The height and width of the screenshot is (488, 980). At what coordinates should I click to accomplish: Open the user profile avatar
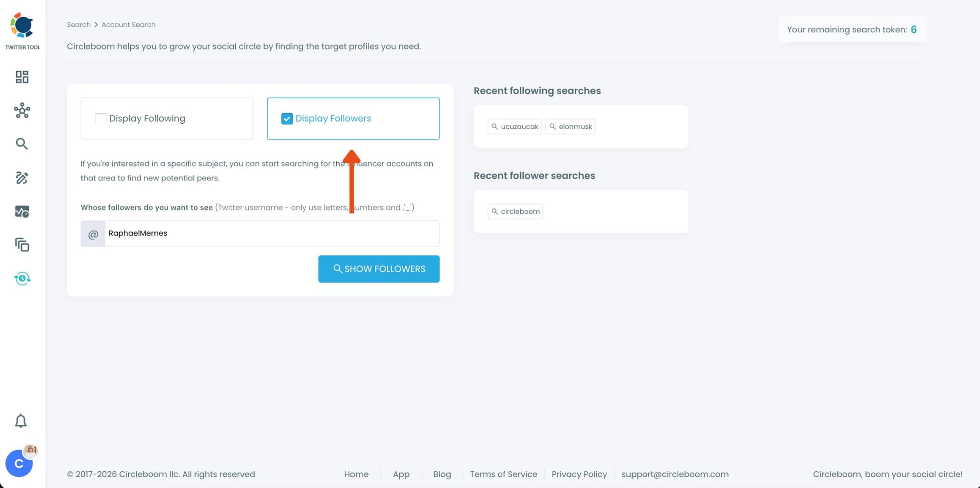pyautogui.click(x=19, y=463)
